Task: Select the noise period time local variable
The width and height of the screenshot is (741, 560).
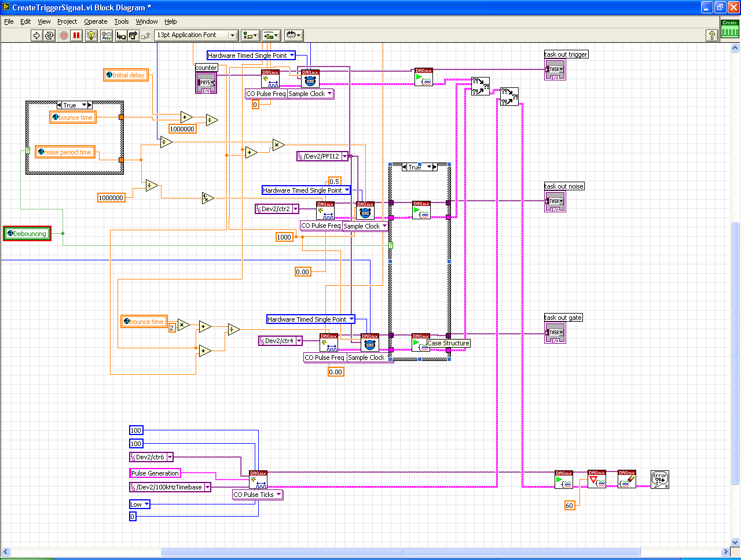Action: (x=65, y=152)
